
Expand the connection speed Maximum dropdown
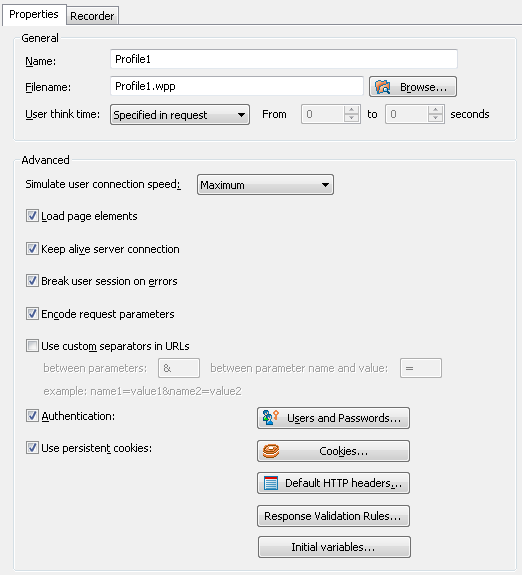[265, 184]
